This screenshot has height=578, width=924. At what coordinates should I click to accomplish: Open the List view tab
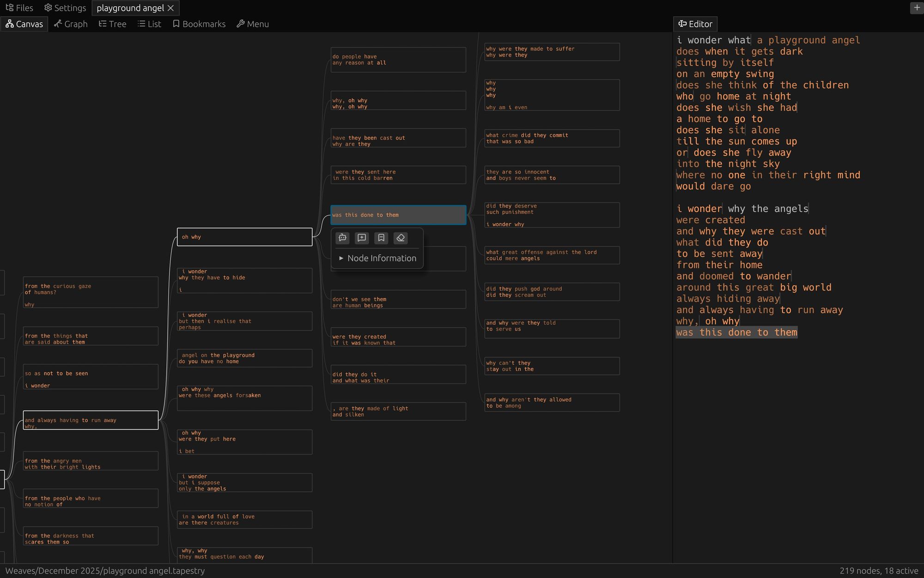pos(149,24)
